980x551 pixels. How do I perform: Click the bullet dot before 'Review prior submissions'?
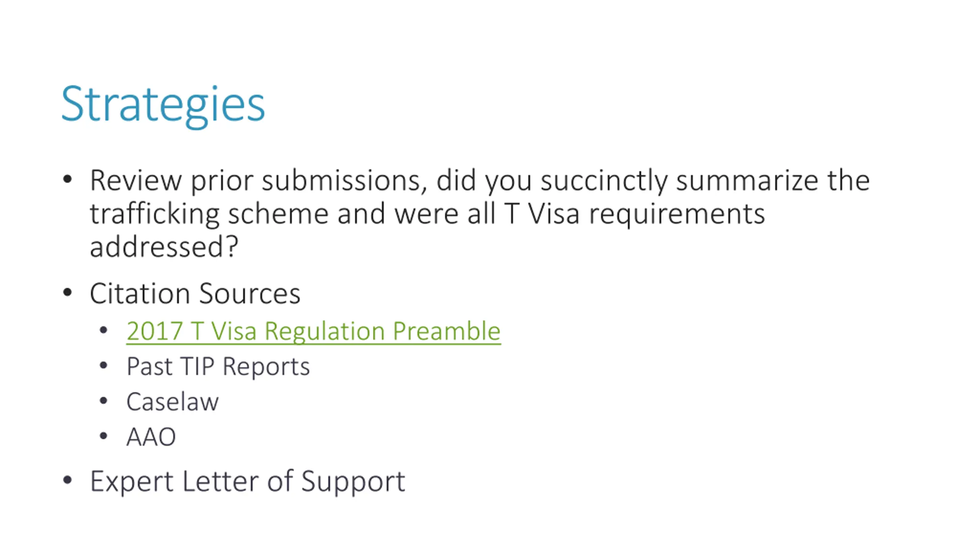pyautogui.click(x=67, y=179)
